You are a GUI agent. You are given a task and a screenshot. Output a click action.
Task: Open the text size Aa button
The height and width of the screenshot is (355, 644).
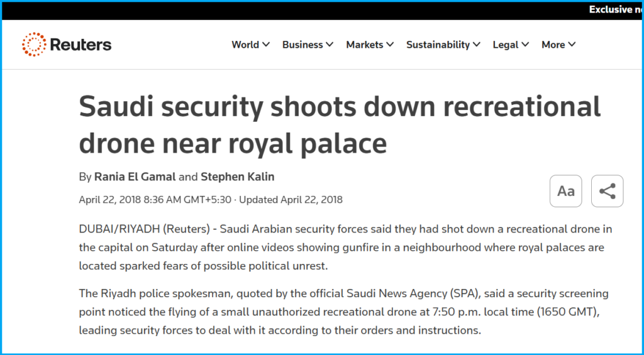pos(566,191)
